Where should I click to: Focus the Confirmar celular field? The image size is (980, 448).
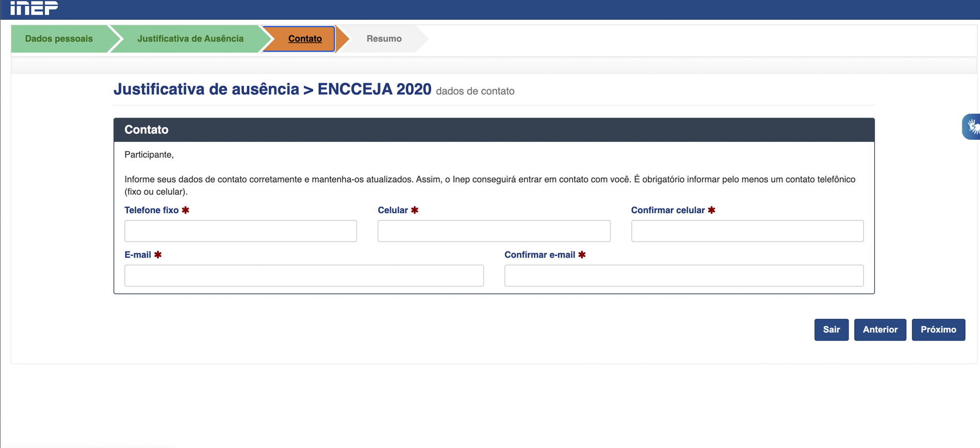(747, 231)
